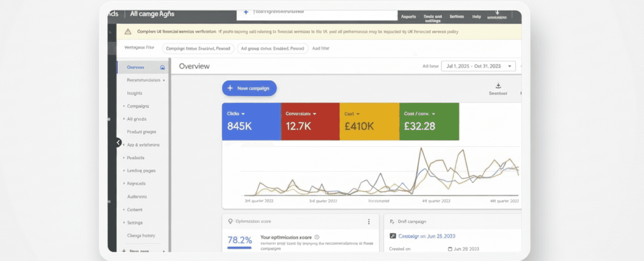The image size is (644, 261).
Task: Open the Conversions metric dropdown
Action: pos(314,114)
